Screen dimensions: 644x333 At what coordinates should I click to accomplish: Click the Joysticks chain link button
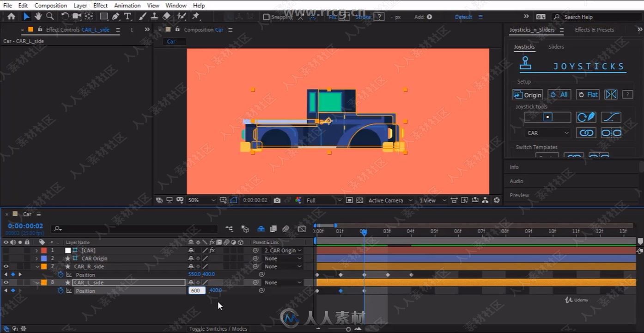pyautogui.click(x=586, y=133)
